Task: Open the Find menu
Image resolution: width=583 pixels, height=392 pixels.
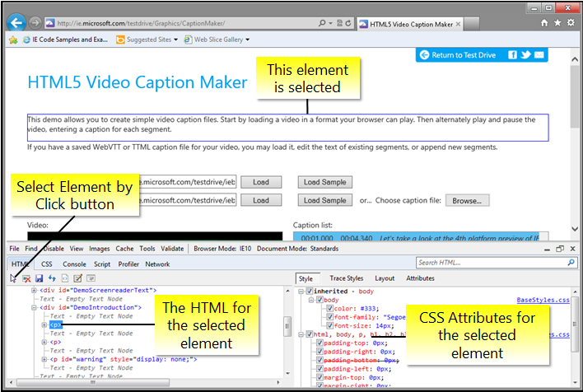Action: (31, 249)
